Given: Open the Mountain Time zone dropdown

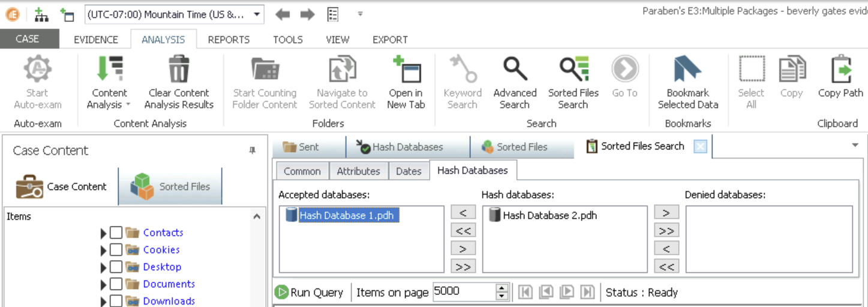Looking at the screenshot, I should pos(257,14).
